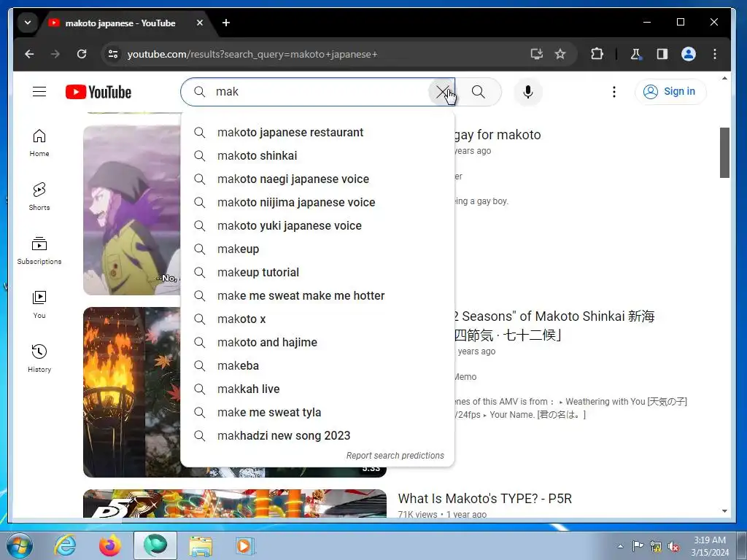Choose suggestion makoto naegi japanese voice
The width and height of the screenshot is (747, 560).
coord(317,179)
